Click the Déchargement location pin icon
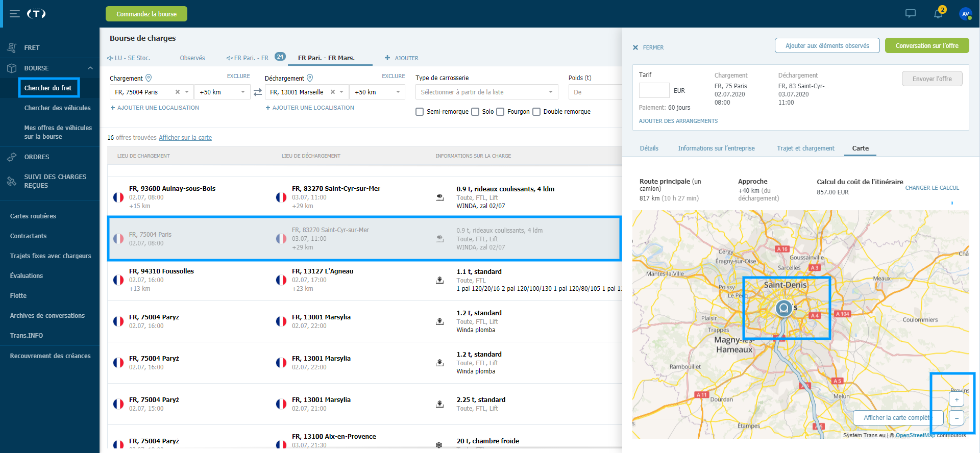This screenshot has height=453, width=980. point(310,78)
